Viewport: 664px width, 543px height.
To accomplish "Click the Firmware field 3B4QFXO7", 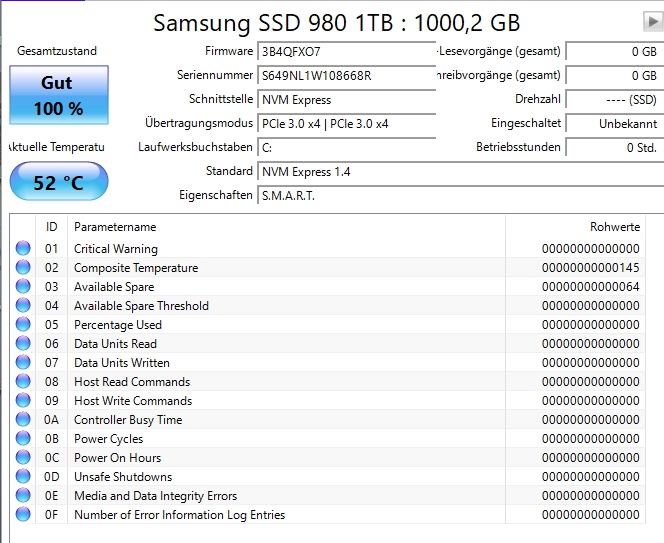I will 346,52.
